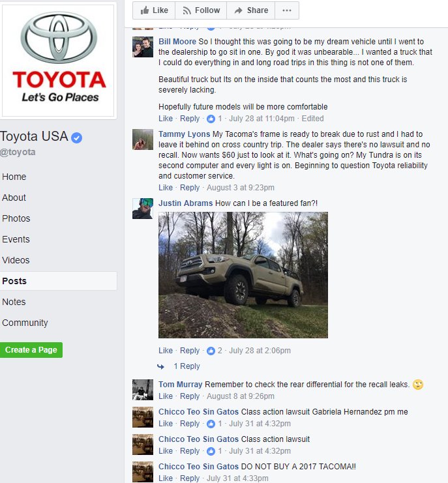Click Reply under Tammy Lyons' comment
The image size is (448, 483).
pos(190,188)
